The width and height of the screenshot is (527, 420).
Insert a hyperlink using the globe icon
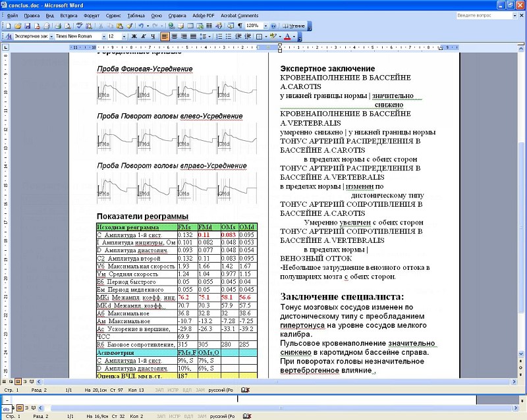[x=171, y=26]
